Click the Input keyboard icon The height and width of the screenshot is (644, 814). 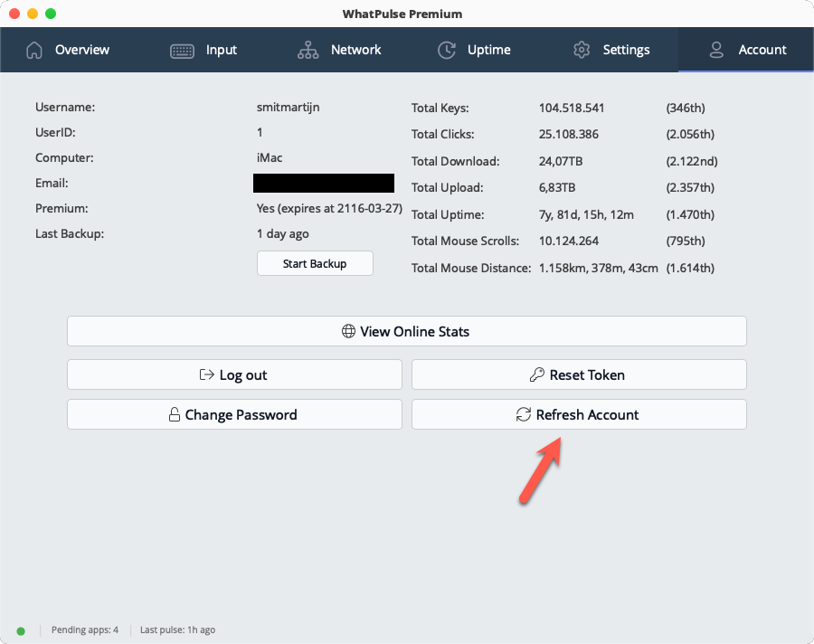[182, 51]
